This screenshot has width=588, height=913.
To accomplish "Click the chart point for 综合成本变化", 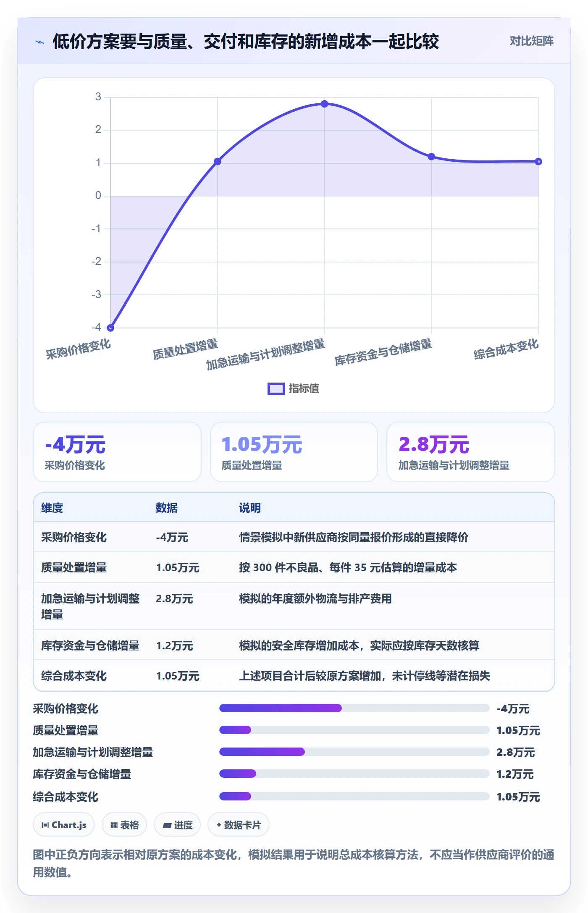I will (538, 161).
